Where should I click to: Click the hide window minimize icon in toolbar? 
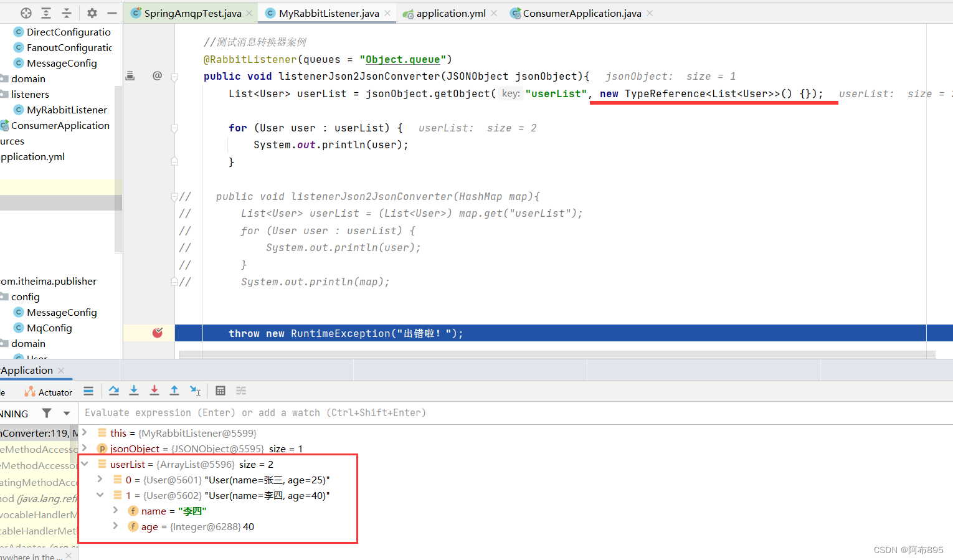coord(111,12)
